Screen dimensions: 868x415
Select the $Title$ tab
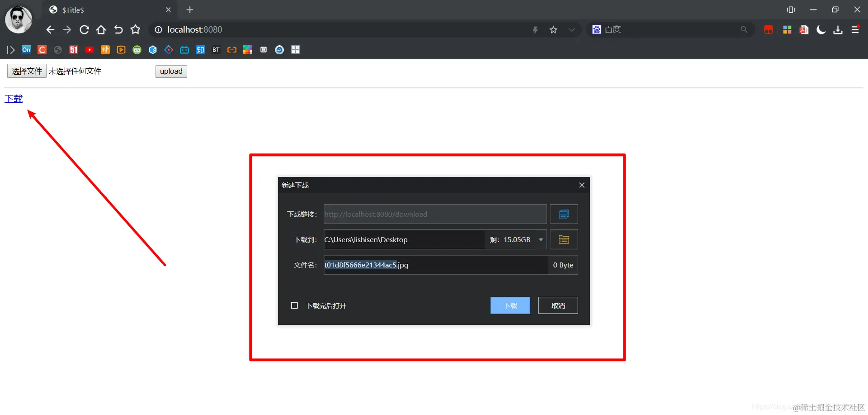109,10
